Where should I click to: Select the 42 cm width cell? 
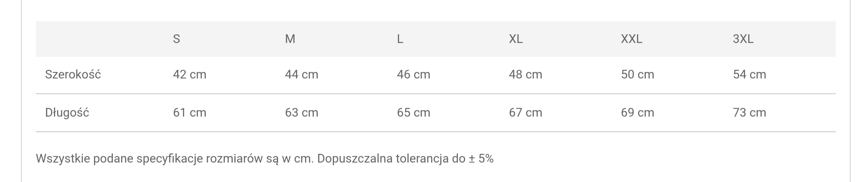(190, 75)
